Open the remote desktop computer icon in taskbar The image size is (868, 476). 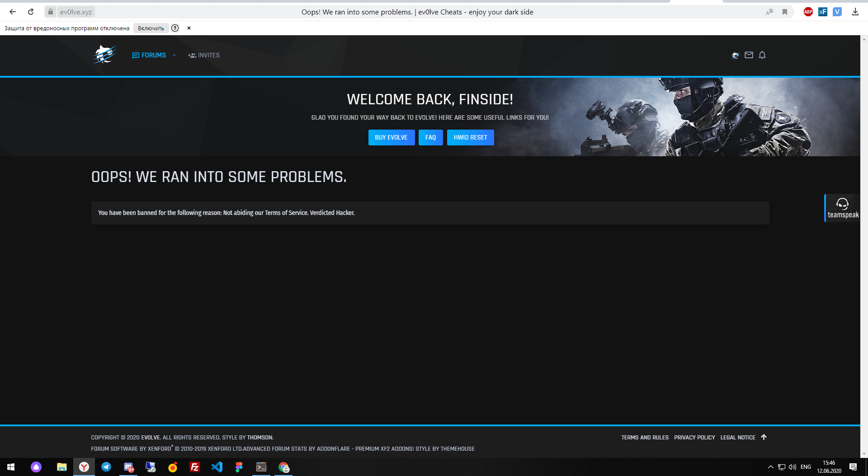151,467
